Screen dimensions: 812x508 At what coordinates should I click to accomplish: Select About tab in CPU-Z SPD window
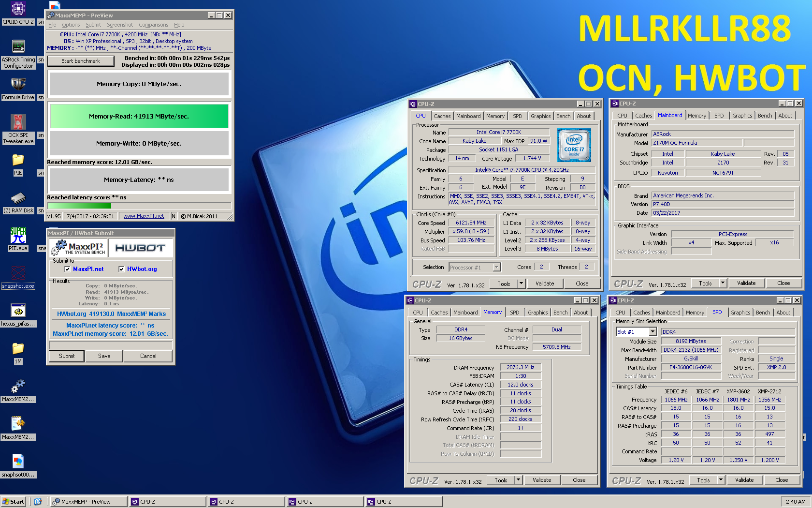783,313
